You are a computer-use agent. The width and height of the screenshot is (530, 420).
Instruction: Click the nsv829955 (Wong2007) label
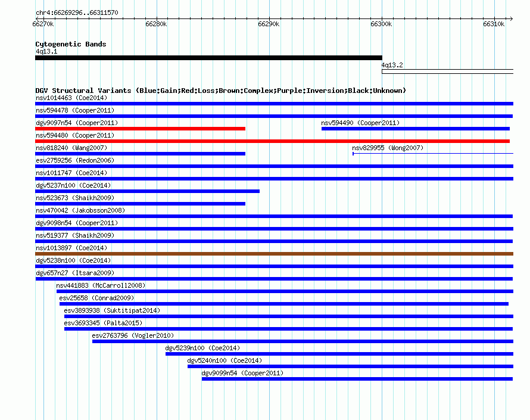[x=388, y=148]
